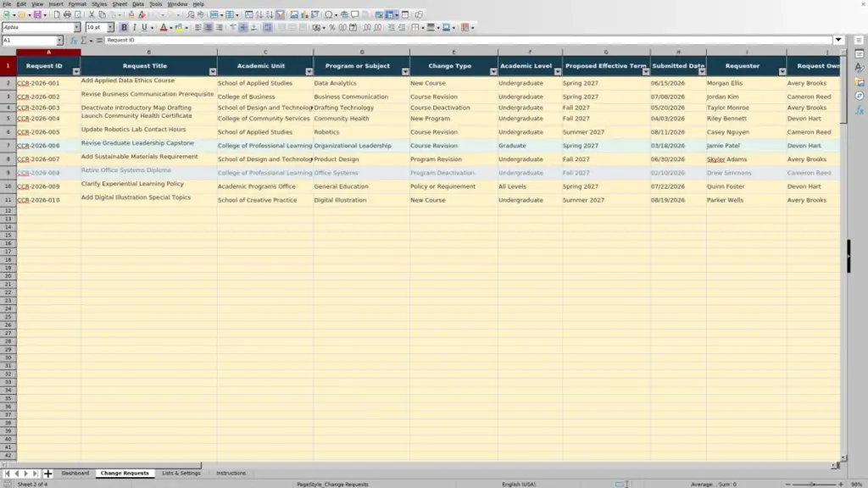Click the first sheet navigation arrow
This screenshot has width=868, height=488.
click(x=7, y=474)
